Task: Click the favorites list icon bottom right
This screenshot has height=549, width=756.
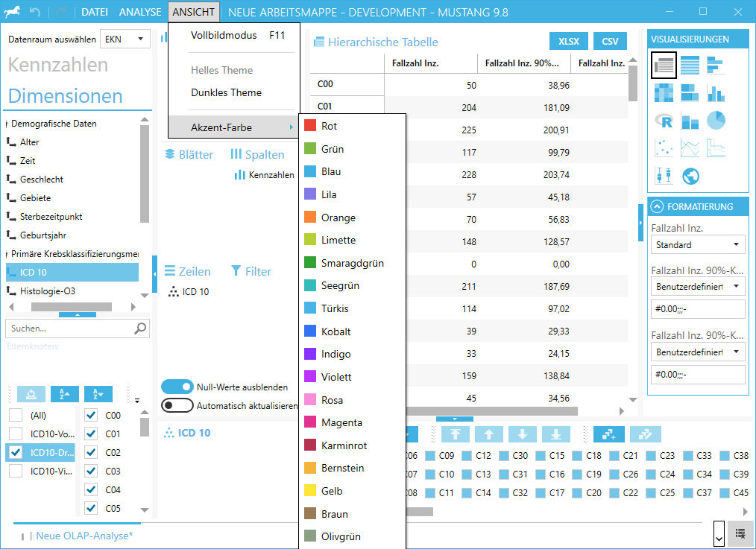Action: tap(740, 533)
